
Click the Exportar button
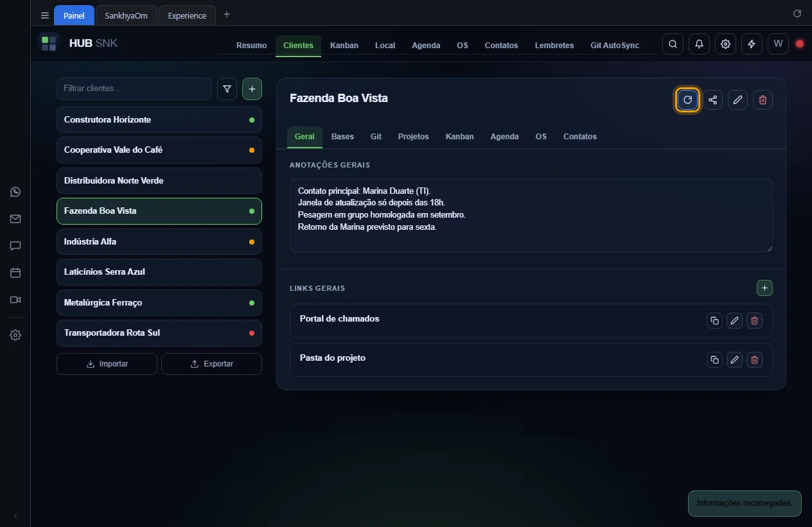click(211, 364)
